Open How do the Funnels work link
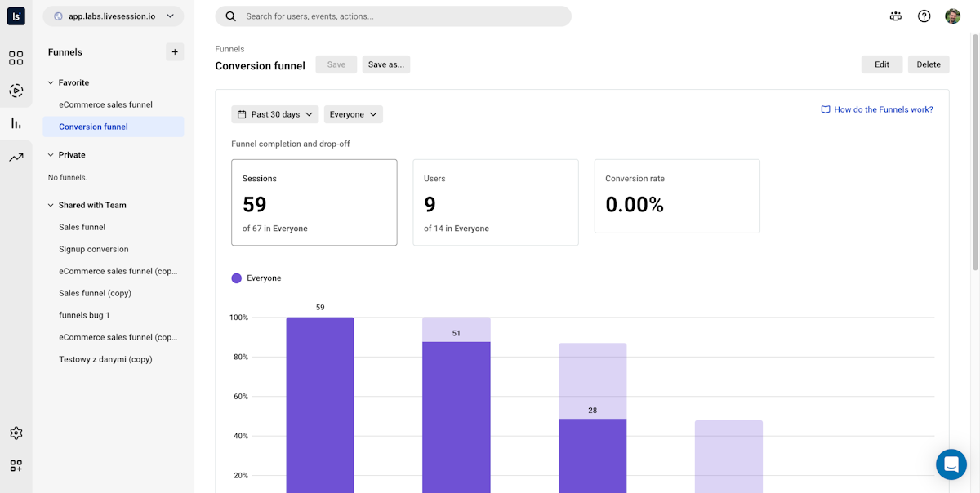 coord(877,109)
